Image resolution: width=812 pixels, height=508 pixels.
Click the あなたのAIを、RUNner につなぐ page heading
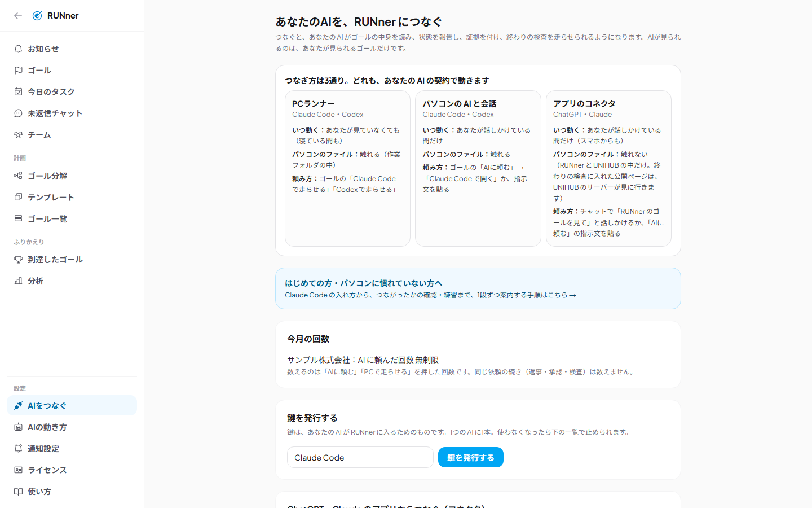click(359, 22)
